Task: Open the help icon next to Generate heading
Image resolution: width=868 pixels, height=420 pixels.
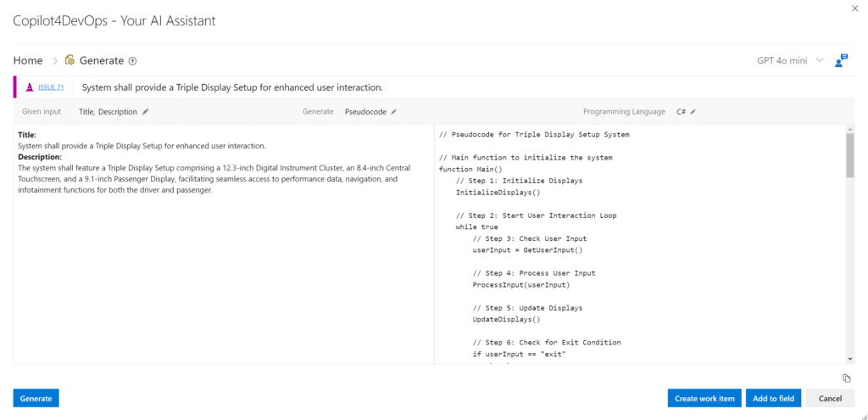Action: [132, 61]
